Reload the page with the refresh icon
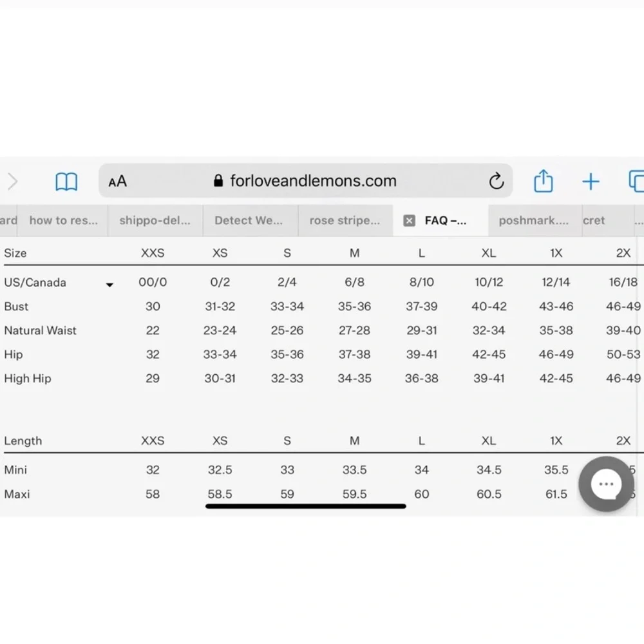 496,182
